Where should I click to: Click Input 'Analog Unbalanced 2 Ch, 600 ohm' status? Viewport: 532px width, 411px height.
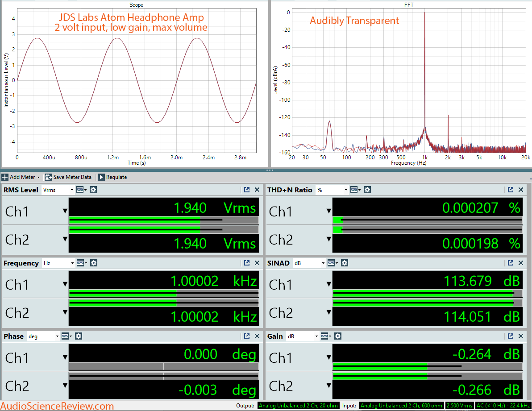point(401,406)
